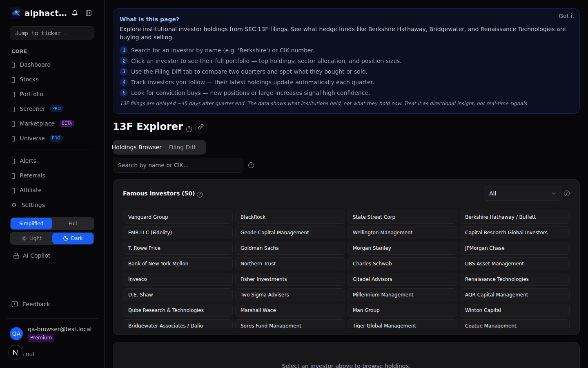Viewport: 588px width, 368px height.
Task: Switch to the Filing Diff tab
Action: (x=182, y=147)
